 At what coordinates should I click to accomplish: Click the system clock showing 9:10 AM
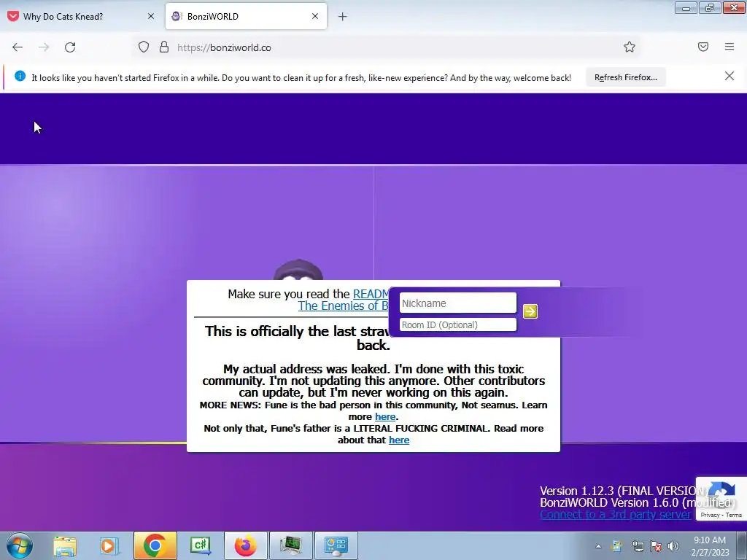pyautogui.click(x=710, y=546)
